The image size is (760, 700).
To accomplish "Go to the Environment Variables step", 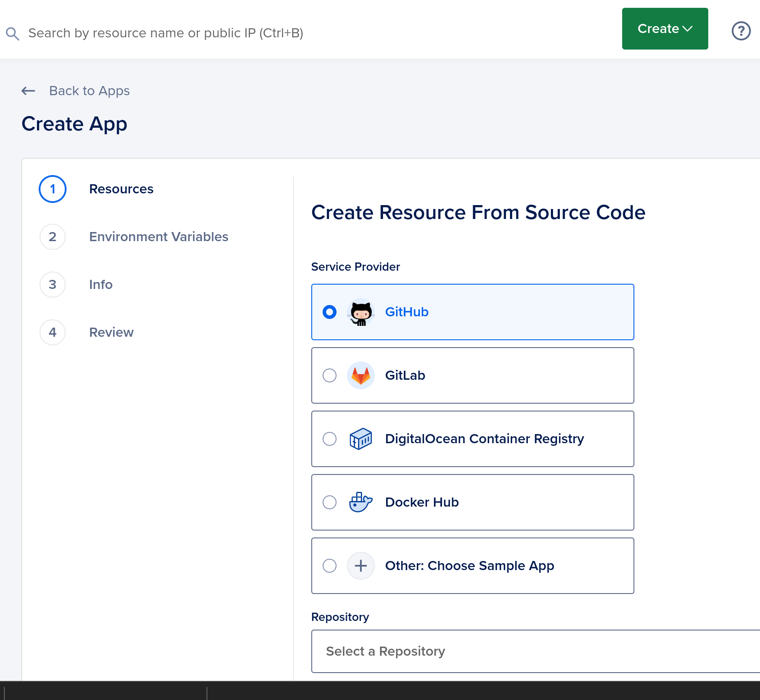I will click(158, 237).
